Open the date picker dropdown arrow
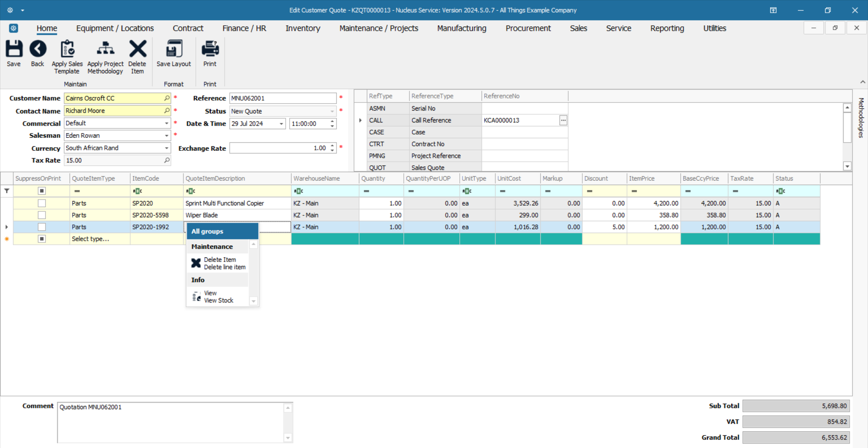The image size is (868, 448). [x=281, y=124]
